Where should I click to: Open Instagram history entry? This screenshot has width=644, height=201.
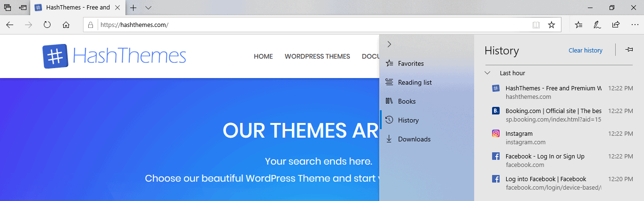(x=559, y=138)
